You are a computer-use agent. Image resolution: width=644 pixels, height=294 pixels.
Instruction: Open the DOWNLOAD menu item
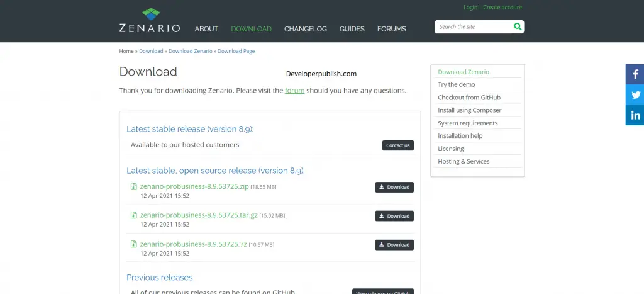point(252,29)
